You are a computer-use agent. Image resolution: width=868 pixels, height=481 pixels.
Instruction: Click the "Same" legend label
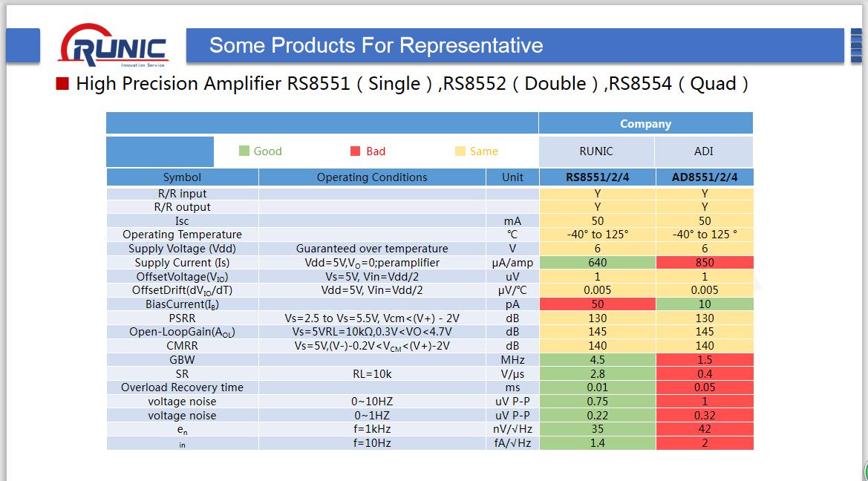click(x=484, y=151)
